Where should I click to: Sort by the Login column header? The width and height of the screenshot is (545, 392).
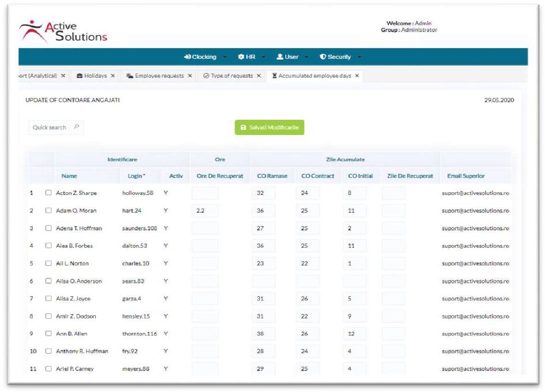[136, 176]
